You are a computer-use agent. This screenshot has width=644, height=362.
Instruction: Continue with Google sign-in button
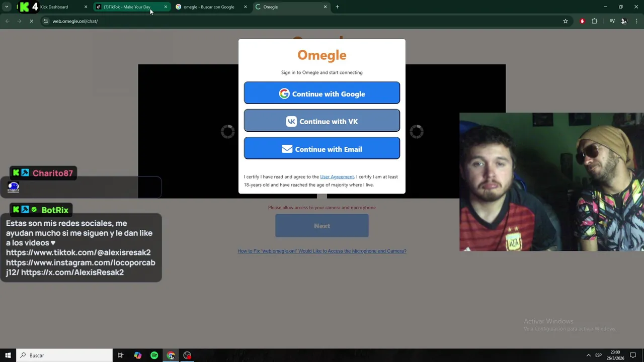coord(322,93)
